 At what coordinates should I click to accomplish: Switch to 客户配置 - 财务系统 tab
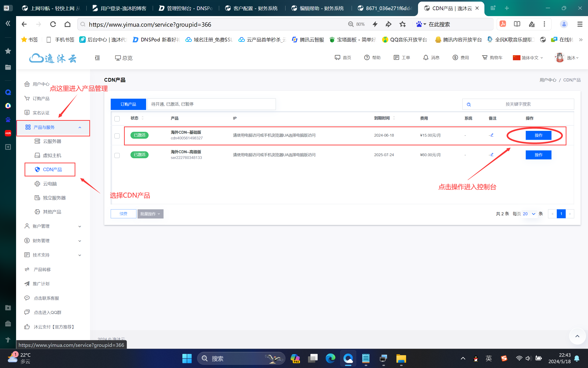[252, 8]
